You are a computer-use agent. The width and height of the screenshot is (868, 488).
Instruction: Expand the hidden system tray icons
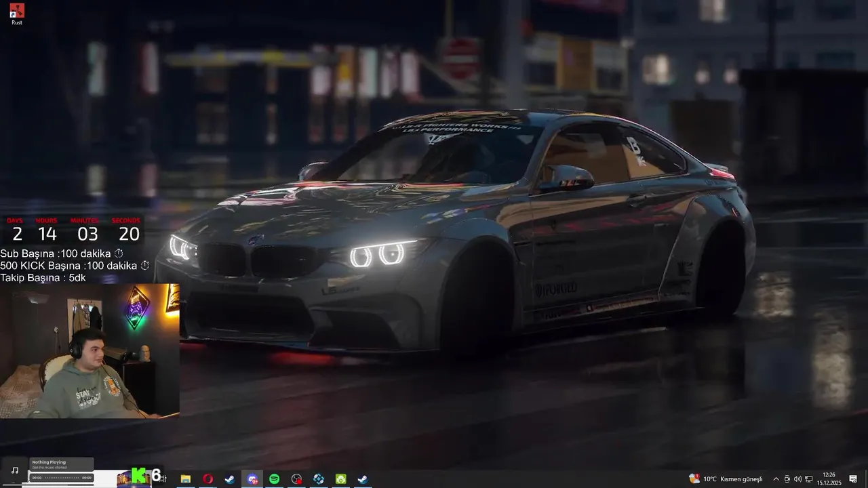[x=776, y=479]
